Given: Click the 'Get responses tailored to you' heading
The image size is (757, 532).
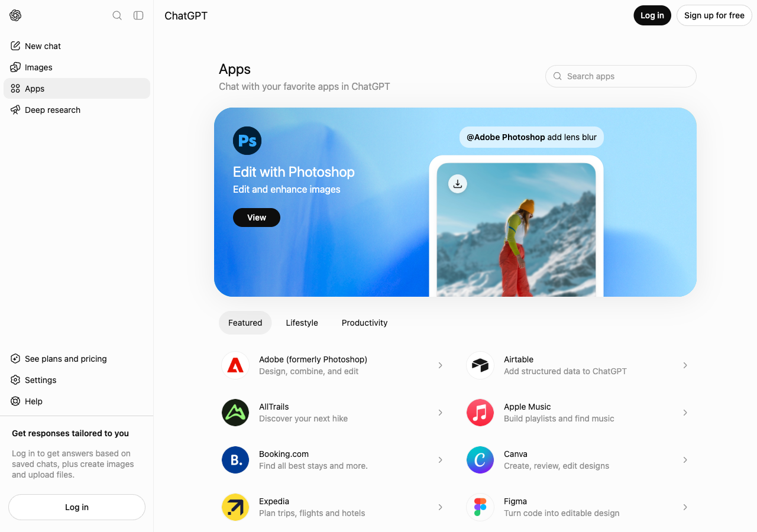Looking at the screenshot, I should tap(70, 433).
